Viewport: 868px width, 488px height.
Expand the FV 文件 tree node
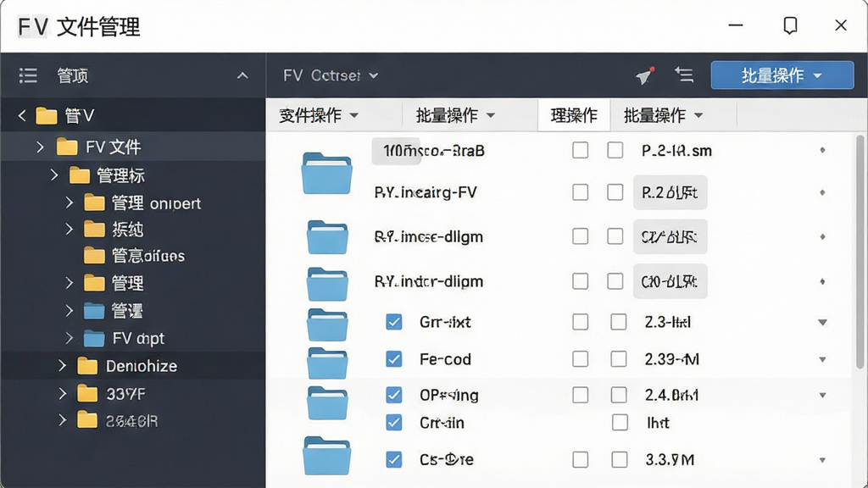40,147
